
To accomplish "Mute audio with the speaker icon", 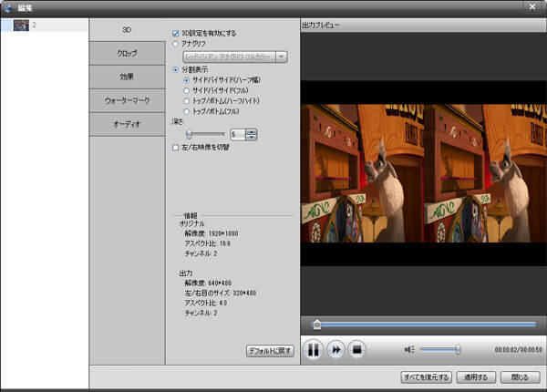I will 409,349.
